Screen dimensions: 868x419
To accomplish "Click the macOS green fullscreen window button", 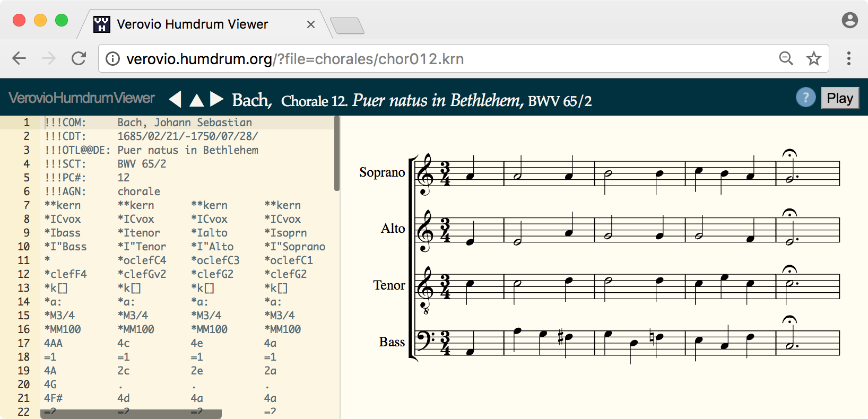I will [x=62, y=20].
